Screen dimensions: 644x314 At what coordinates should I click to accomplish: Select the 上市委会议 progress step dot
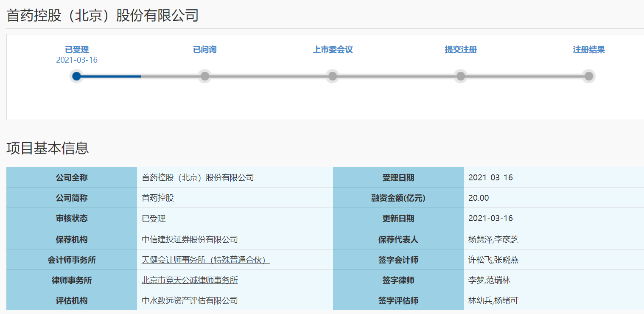[333, 76]
